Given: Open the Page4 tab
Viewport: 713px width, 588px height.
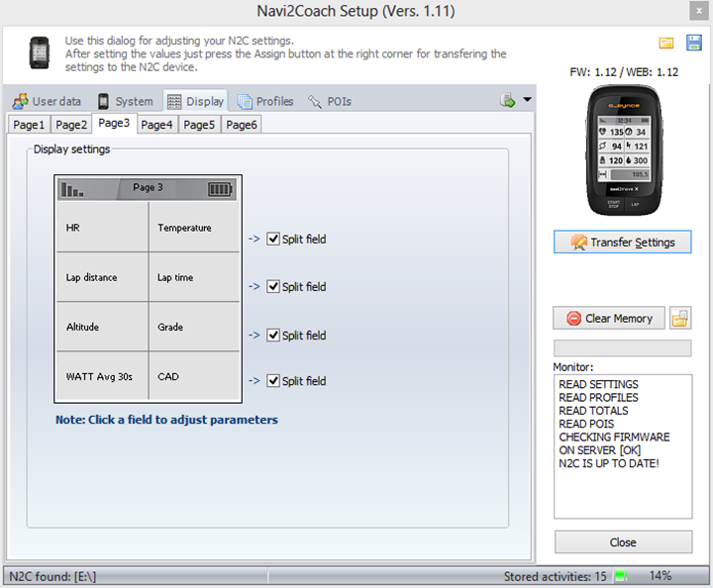Looking at the screenshot, I should 156,125.
